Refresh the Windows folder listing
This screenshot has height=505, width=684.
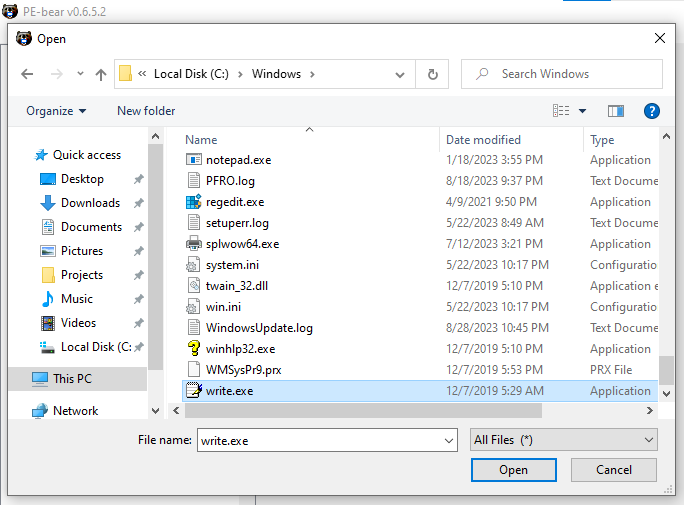(x=432, y=74)
